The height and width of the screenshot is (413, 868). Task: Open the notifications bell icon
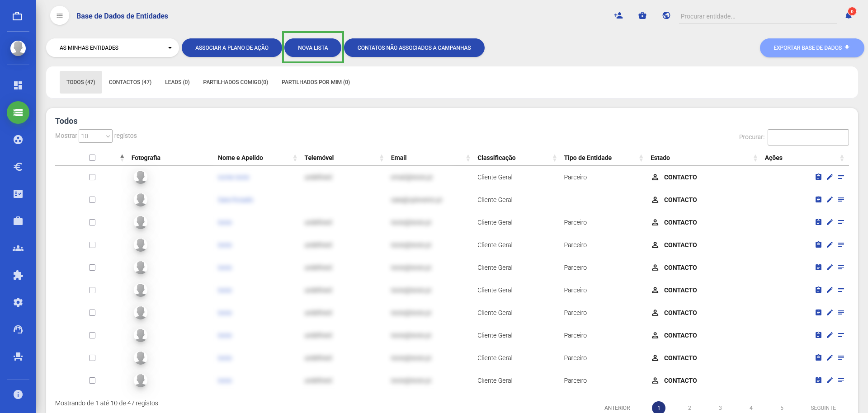coord(849,16)
